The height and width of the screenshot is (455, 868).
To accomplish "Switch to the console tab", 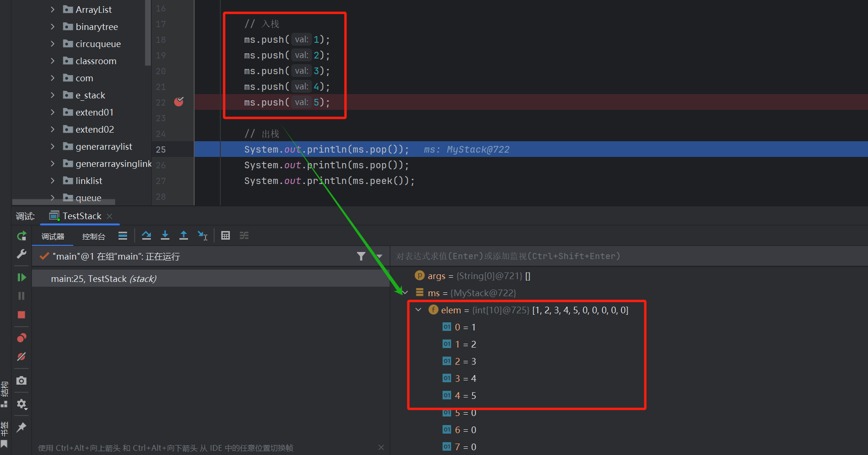I will point(94,236).
